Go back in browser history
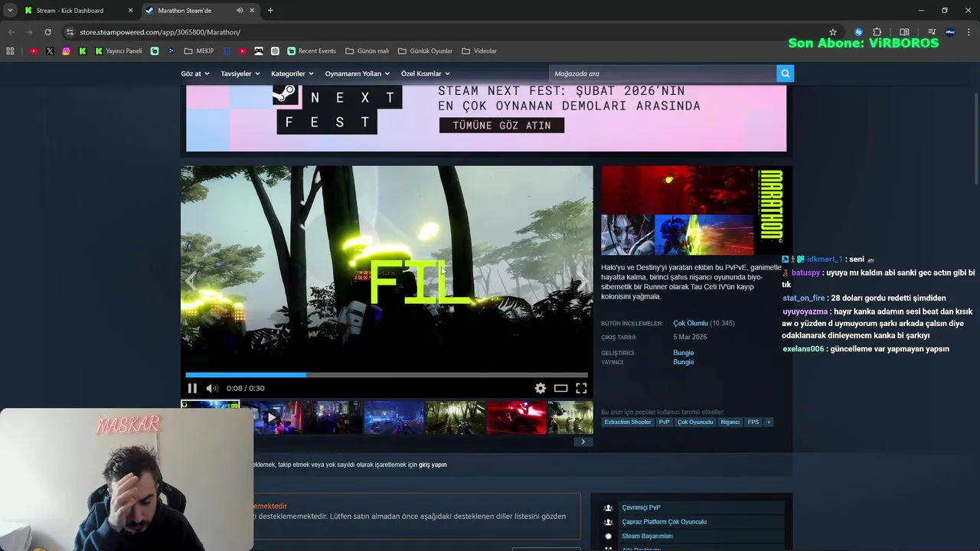 pos(11,32)
